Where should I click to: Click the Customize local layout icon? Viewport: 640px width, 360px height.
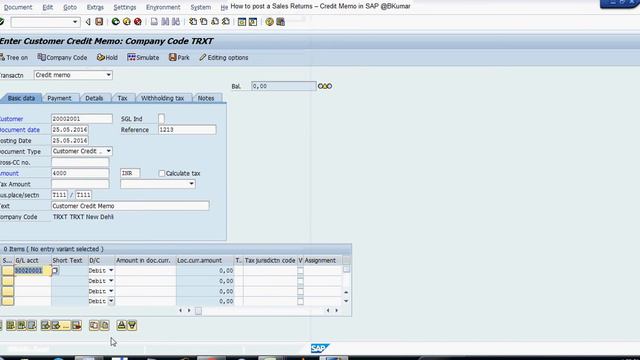coord(280,22)
